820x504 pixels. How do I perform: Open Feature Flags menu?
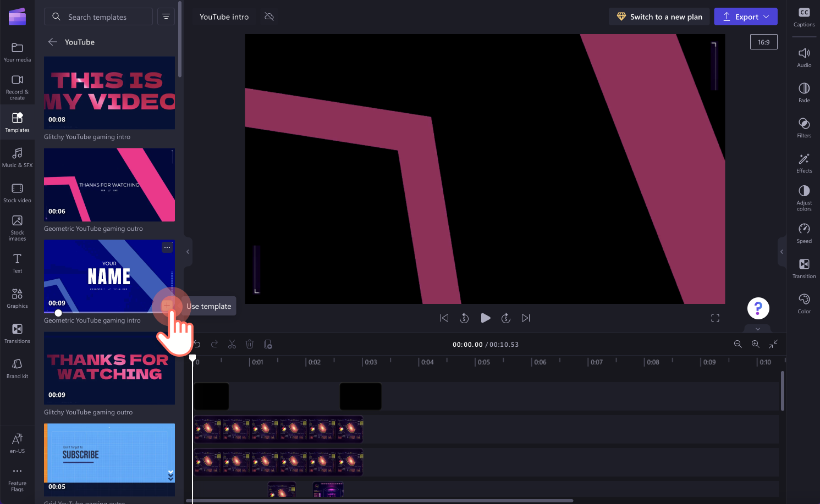coord(17,479)
